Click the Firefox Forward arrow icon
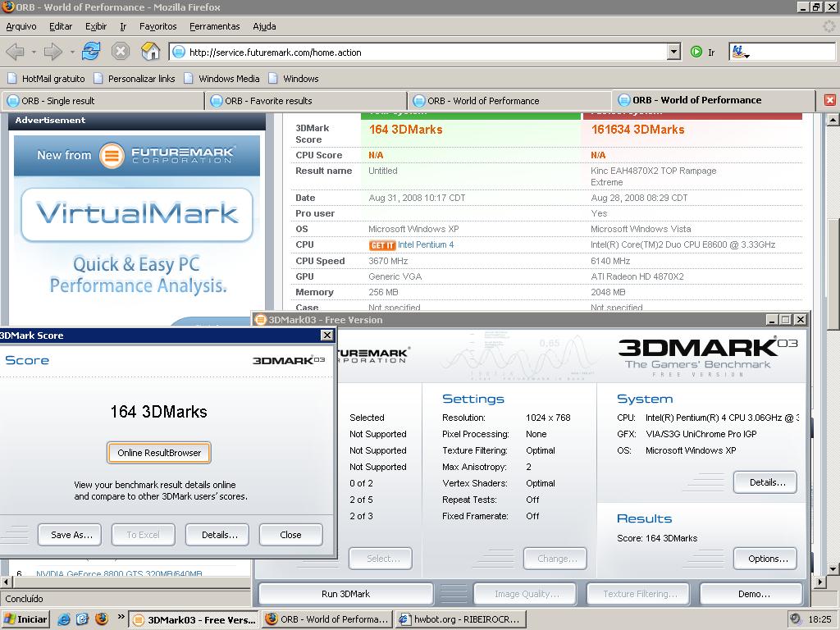 point(52,52)
